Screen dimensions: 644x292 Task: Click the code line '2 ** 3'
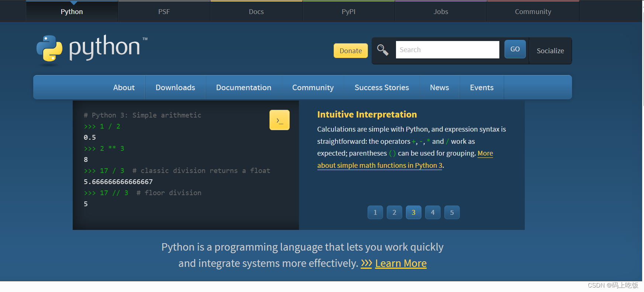104,149
